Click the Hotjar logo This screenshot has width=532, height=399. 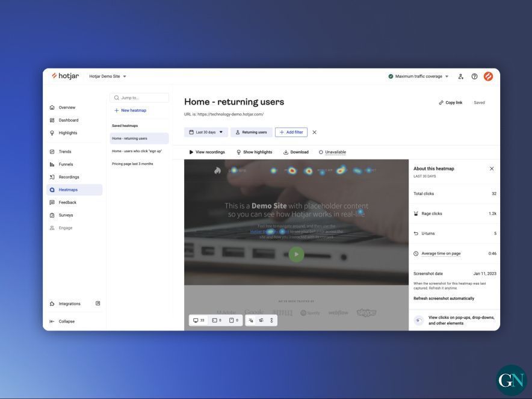pos(65,76)
